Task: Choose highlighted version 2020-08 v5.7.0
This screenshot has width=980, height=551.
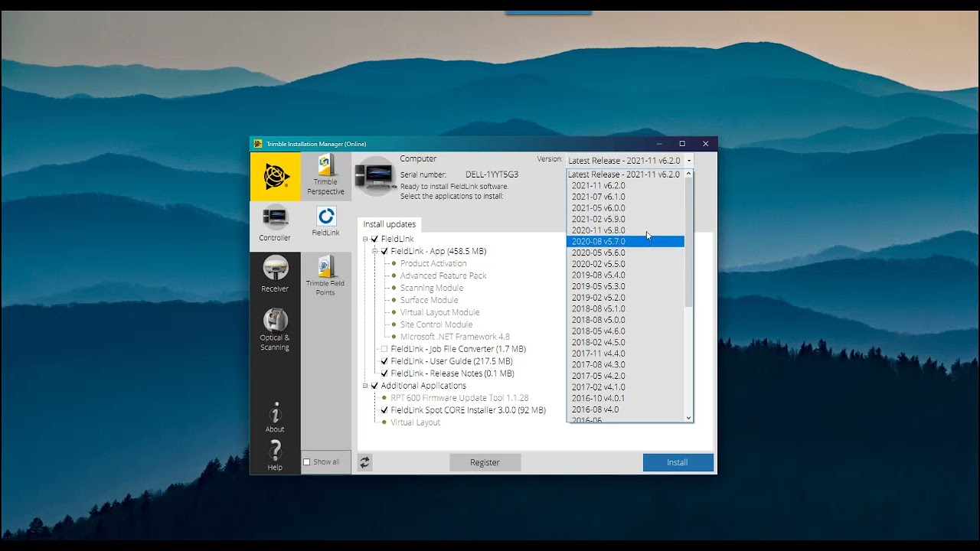Action: click(x=625, y=242)
